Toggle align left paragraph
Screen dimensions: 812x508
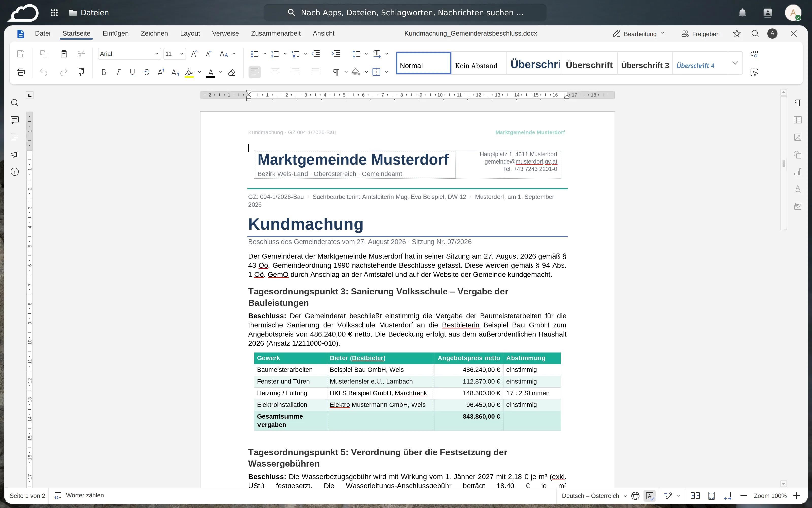point(255,72)
